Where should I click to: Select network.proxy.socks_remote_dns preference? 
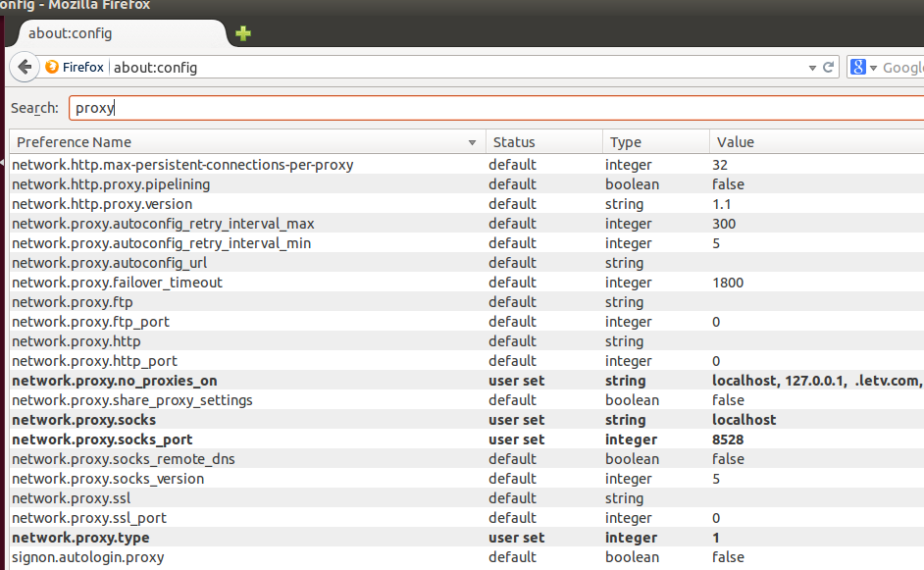point(124,459)
